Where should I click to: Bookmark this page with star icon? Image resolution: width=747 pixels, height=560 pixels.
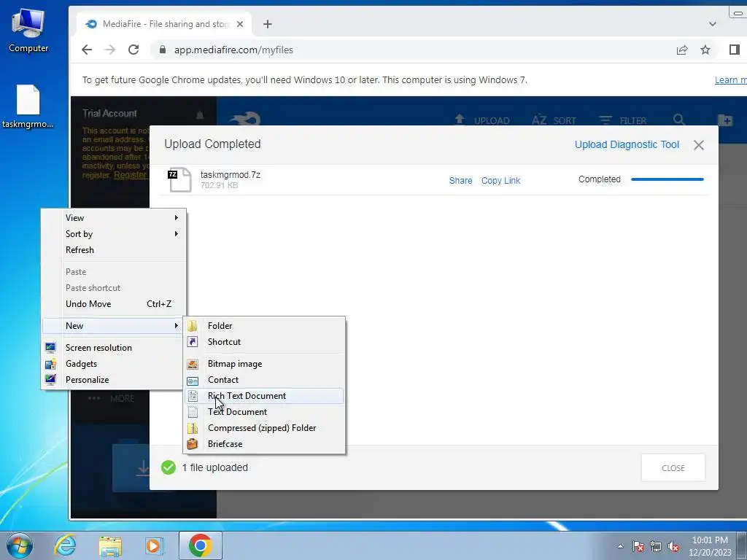tap(705, 50)
